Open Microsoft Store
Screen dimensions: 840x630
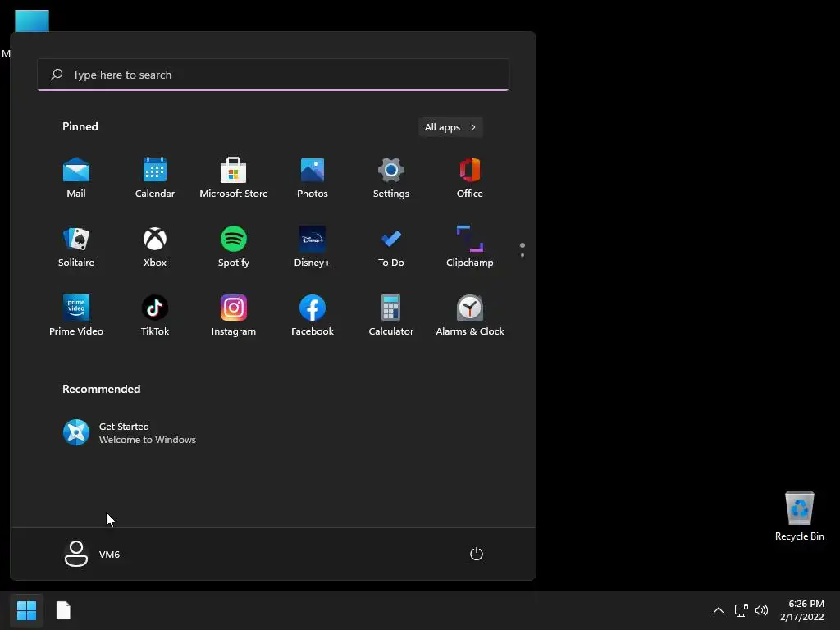point(234,178)
